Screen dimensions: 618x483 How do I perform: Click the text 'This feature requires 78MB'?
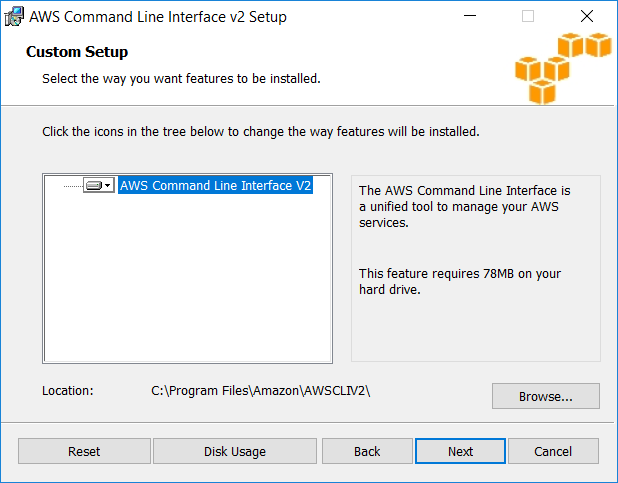click(436, 274)
